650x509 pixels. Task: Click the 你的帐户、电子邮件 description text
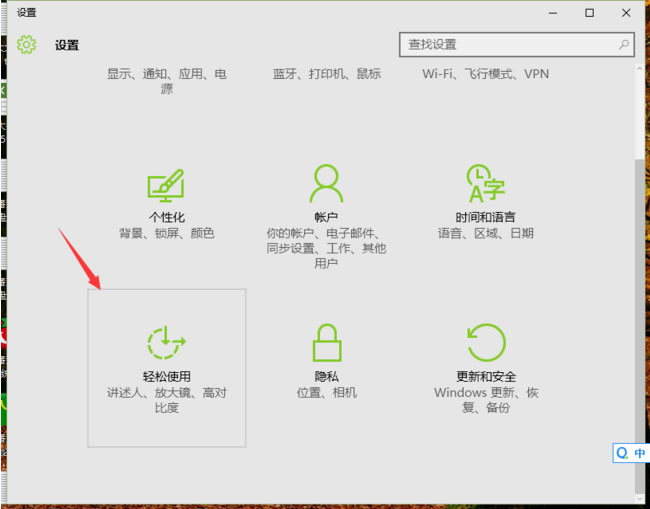tap(326, 248)
